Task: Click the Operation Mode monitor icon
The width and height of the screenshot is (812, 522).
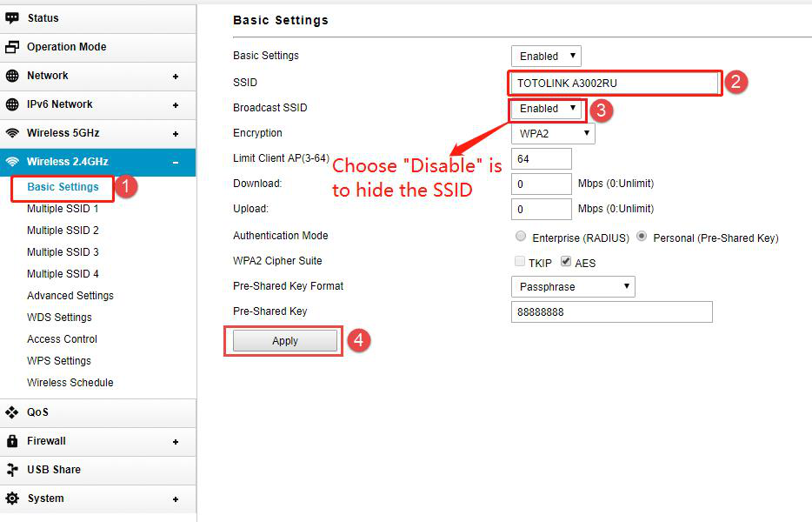Action: [x=12, y=47]
